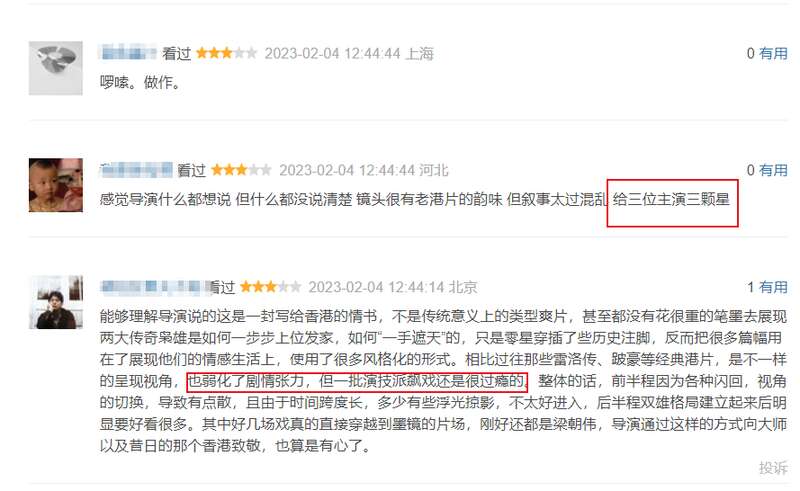Click the three-star rating of the Shanghai review
The image size is (800, 491).
(x=227, y=53)
